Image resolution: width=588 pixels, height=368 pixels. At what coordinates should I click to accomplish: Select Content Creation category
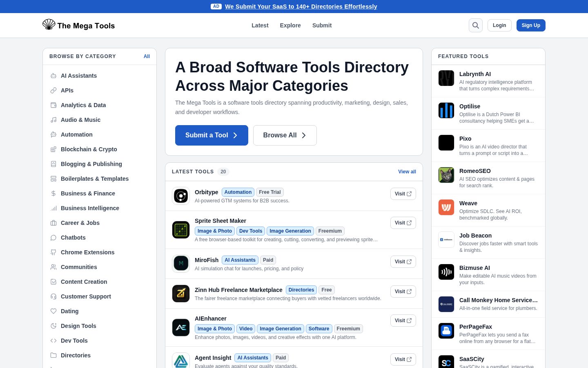pos(100,282)
